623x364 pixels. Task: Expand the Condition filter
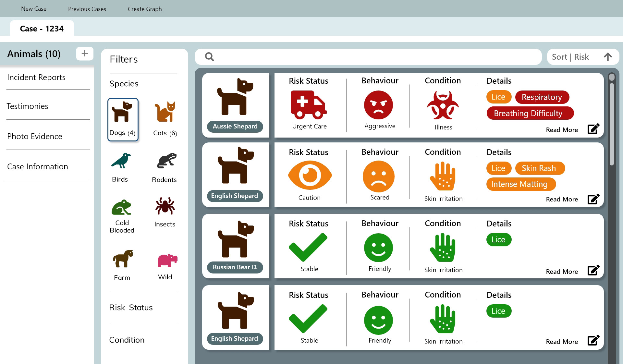[127, 340]
